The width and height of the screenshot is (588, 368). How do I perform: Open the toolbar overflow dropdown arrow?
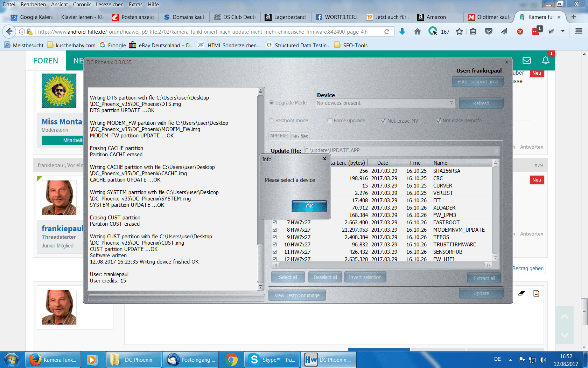(x=563, y=32)
